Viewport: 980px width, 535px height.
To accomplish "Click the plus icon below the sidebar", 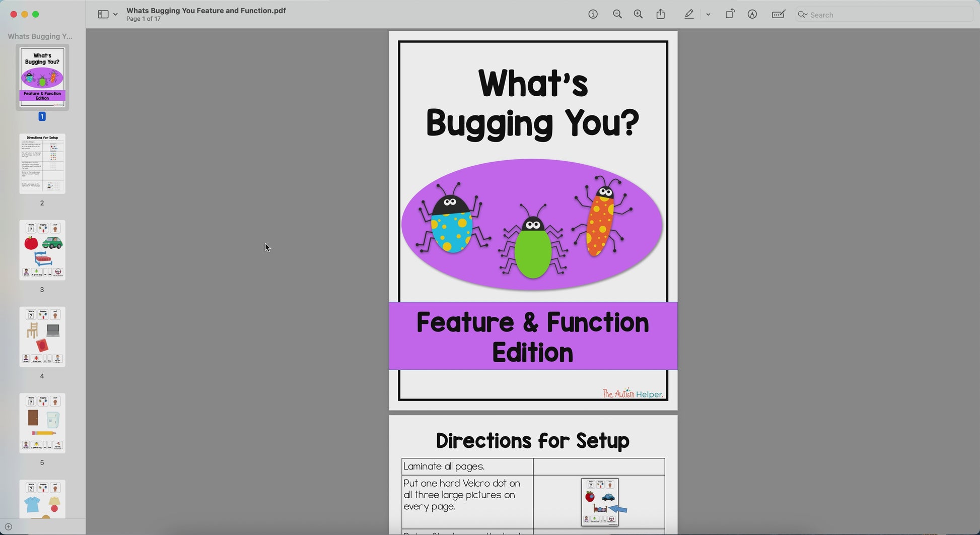I will [x=8, y=527].
